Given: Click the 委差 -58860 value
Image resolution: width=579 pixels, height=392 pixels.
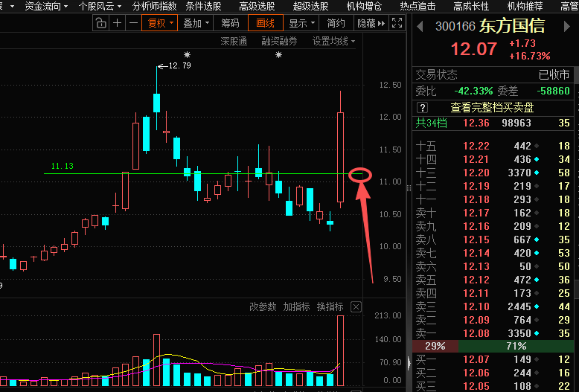Looking at the screenshot, I should coord(553,91).
